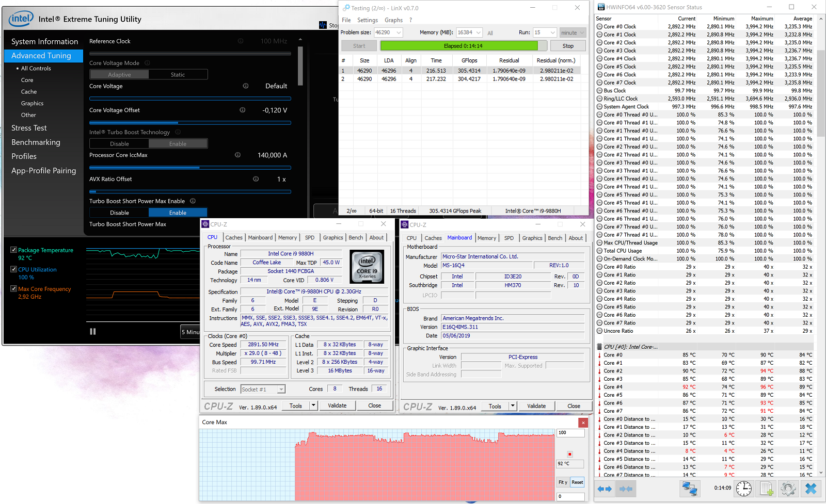This screenshot has width=826, height=504.
Task: Click the Bus Clock sensor icon in HWiNFO
Action: coord(599,91)
